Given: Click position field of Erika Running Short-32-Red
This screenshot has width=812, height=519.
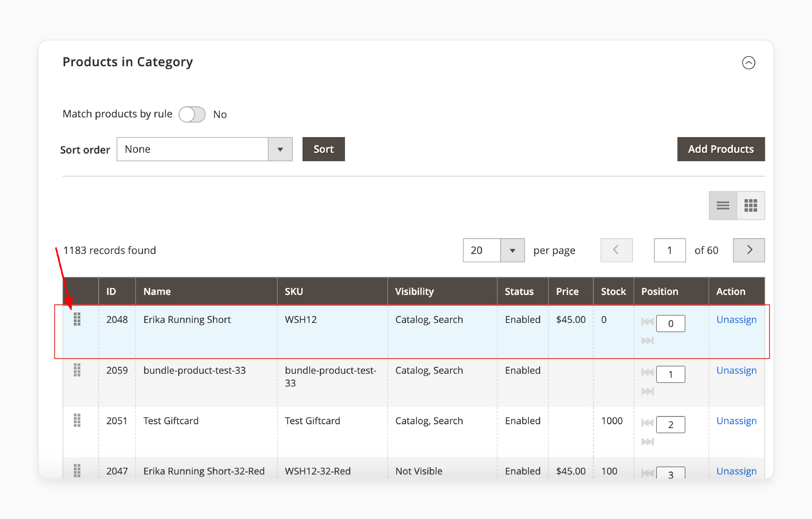Looking at the screenshot, I should coord(670,472).
